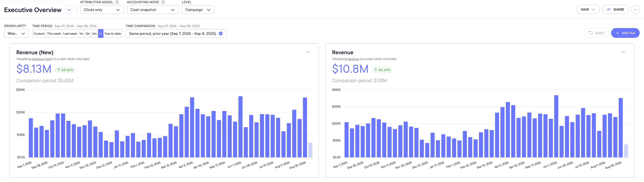The image size is (644, 182).
Task: Click the Jun 7, 2026 bar in Revenue chart
Action: click(556, 126)
